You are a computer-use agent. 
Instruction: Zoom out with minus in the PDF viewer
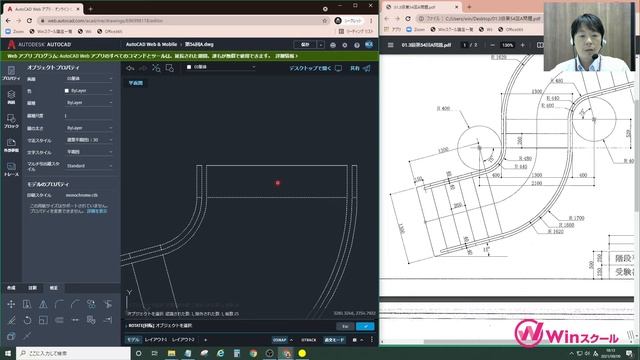click(x=492, y=45)
